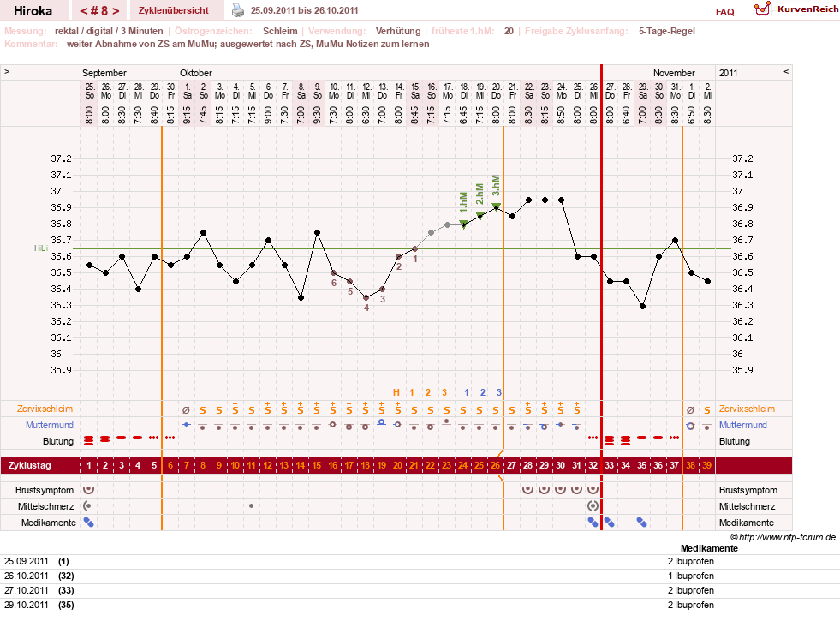The image size is (840, 633).
Task: Click the breast symptom icon on cycle day 30
Action: click(x=560, y=489)
